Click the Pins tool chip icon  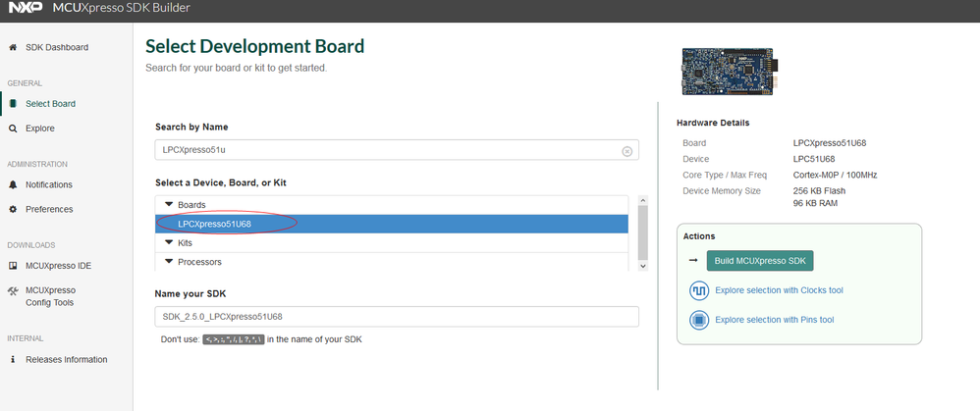tap(699, 320)
